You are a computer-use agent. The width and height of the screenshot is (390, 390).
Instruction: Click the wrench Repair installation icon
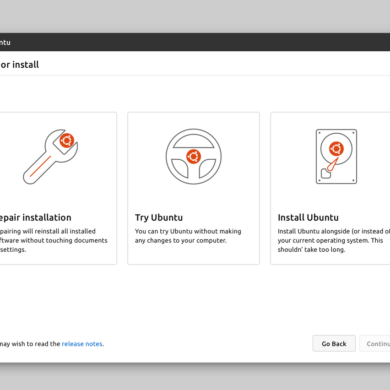(50, 156)
